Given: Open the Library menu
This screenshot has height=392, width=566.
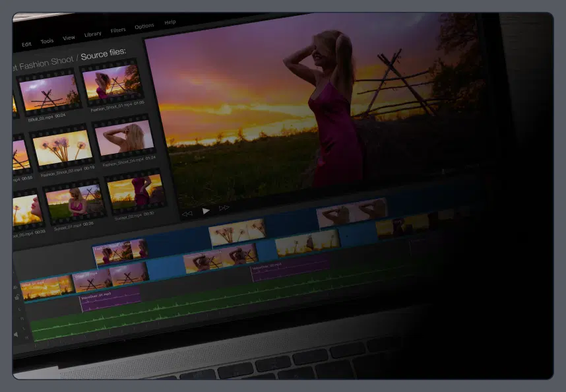Looking at the screenshot, I should [x=92, y=34].
